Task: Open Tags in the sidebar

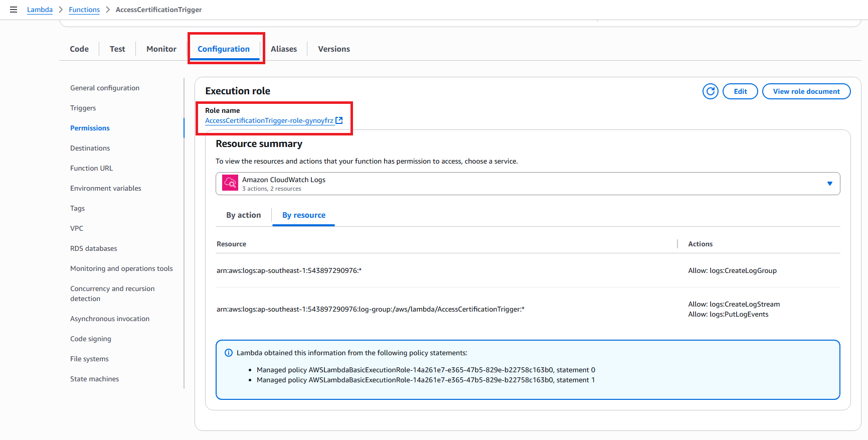Action: [77, 208]
